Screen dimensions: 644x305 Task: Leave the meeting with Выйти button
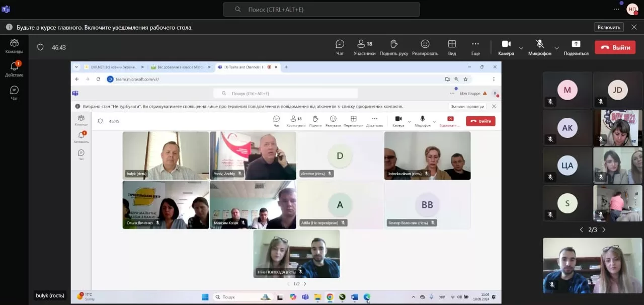point(615,47)
